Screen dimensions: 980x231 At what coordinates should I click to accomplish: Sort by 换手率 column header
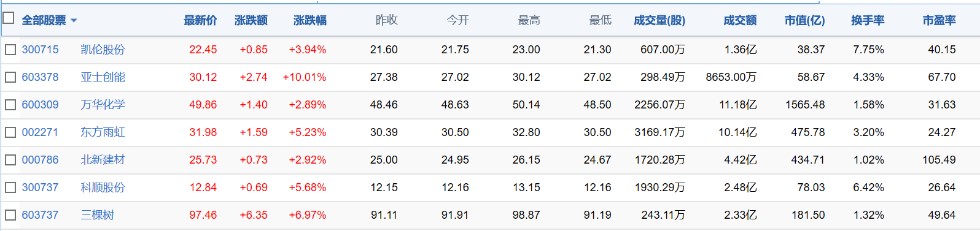[868, 20]
